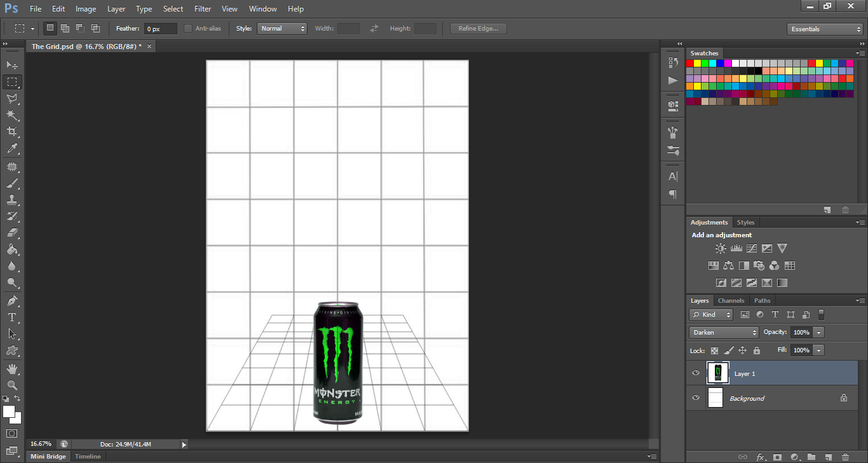Viewport: 868px width, 463px height.
Task: Click the Brightness/Contrast adjustment icon
Action: point(721,249)
